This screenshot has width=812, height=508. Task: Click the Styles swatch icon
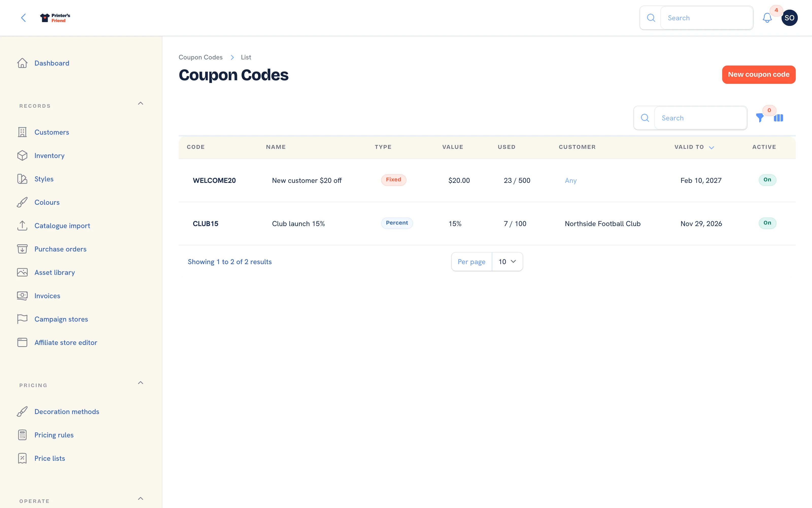(x=22, y=179)
